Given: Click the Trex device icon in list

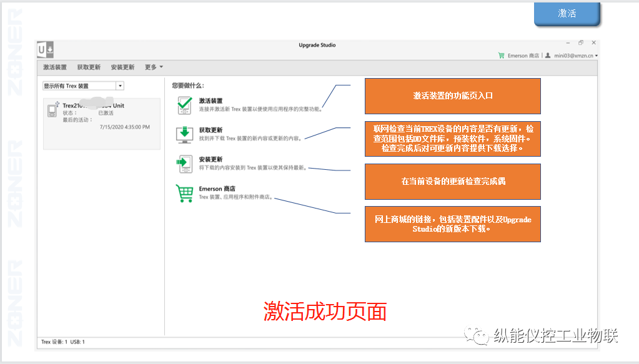Looking at the screenshot, I should click(x=52, y=110).
